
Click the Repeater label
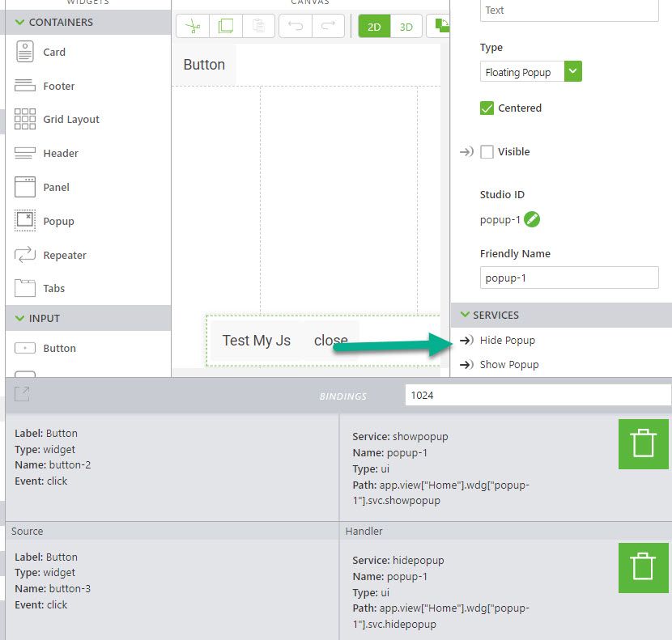tap(65, 255)
